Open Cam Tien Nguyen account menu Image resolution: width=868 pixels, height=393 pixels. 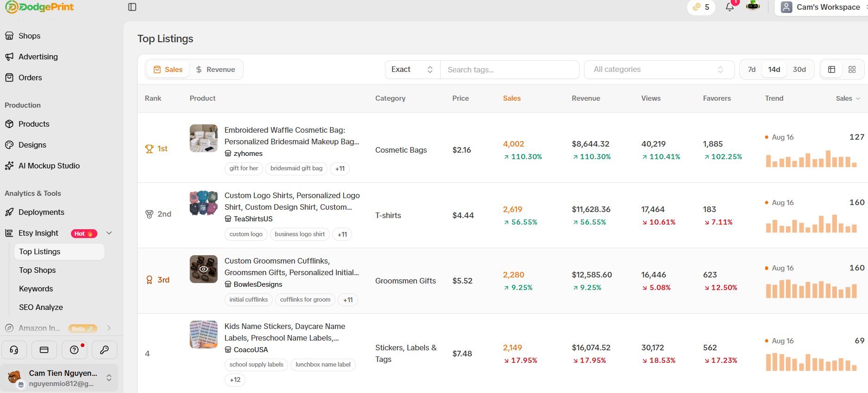tap(59, 378)
